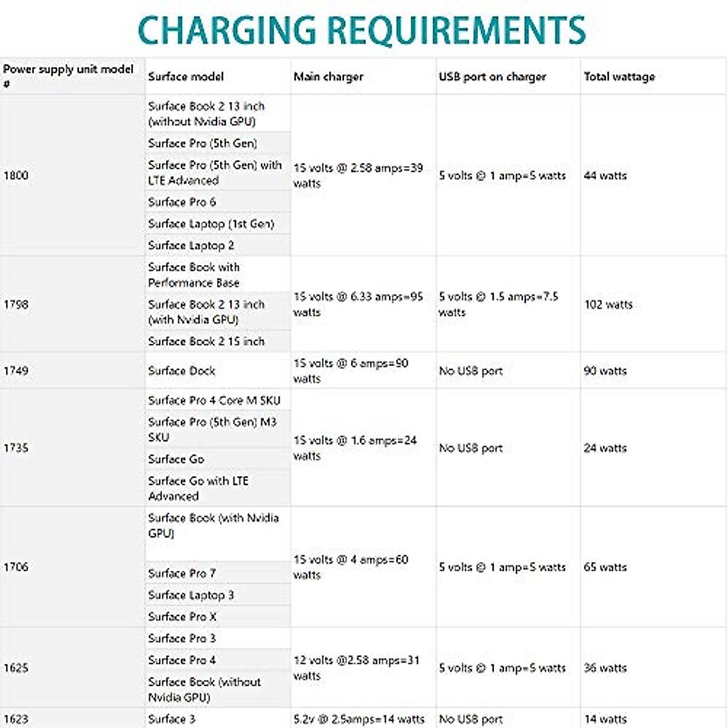Select the 102 watts total cell
Screen dimensions: 728x728
click(608, 305)
